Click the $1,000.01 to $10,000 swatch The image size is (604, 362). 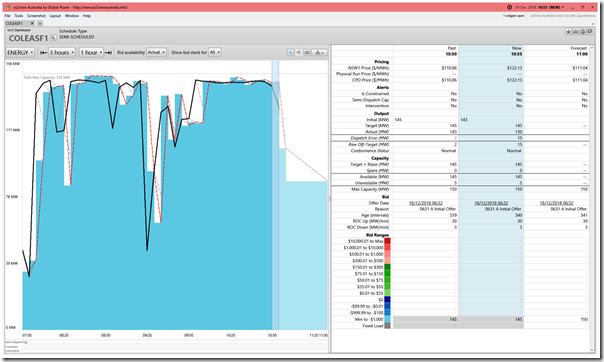tap(388, 248)
